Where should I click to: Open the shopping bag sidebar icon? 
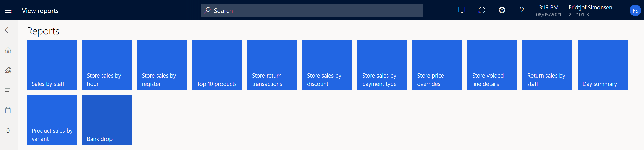click(x=8, y=110)
